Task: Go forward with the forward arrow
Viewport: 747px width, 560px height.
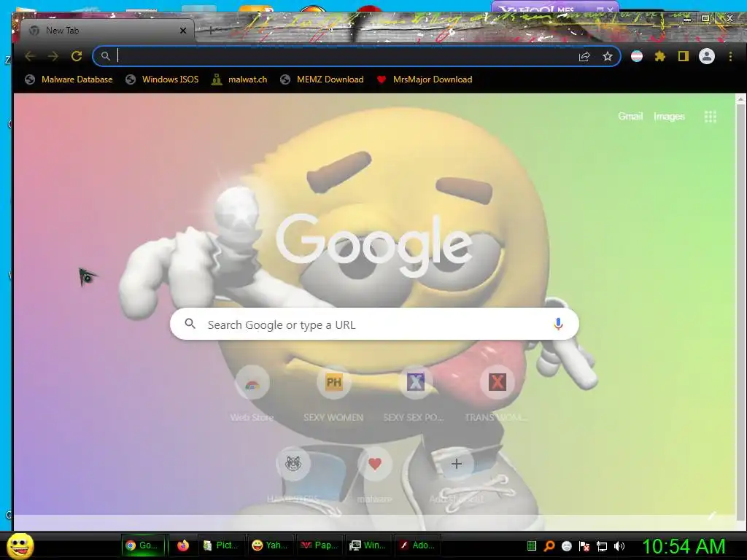Action: pyautogui.click(x=53, y=56)
